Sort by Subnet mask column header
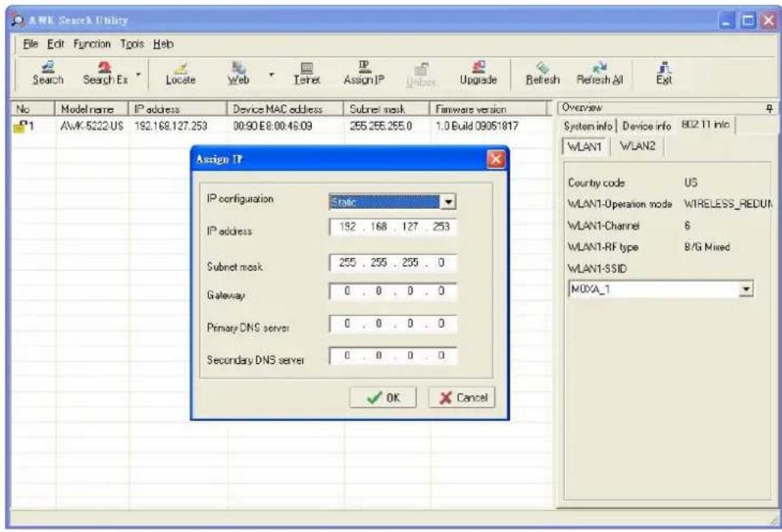The height and width of the screenshot is (532, 782). [x=387, y=108]
